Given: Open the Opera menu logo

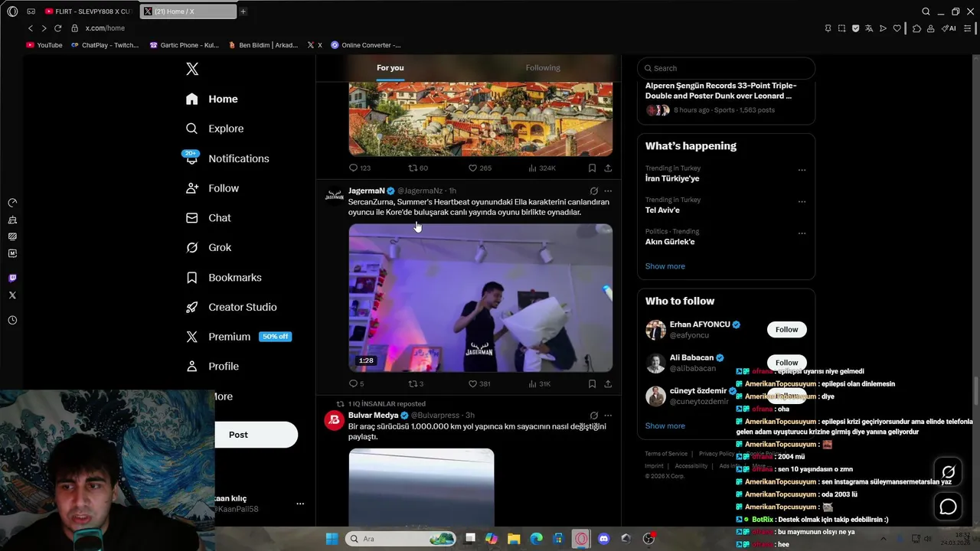Looking at the screenshot, I should coord(12,11).
